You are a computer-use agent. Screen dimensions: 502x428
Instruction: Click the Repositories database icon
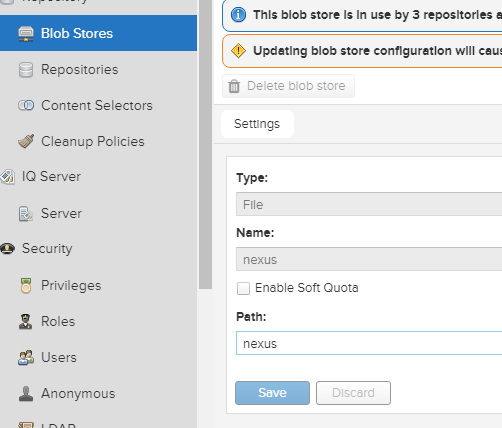click(26, 70)
